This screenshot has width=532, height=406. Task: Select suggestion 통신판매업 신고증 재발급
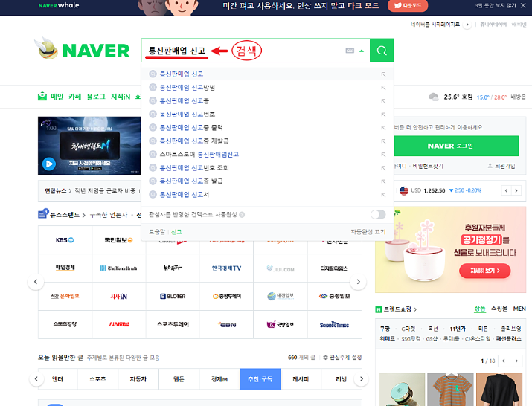click(x=194, y=141)
